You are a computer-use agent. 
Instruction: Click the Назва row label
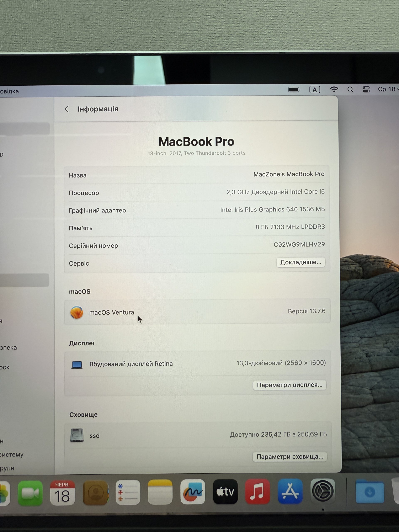point(78,175)
